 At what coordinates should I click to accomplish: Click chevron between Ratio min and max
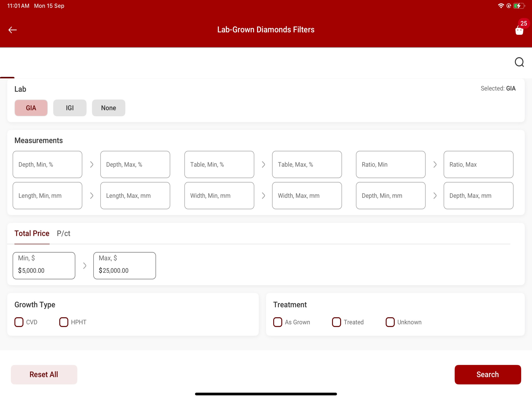(x=435, y=164)
